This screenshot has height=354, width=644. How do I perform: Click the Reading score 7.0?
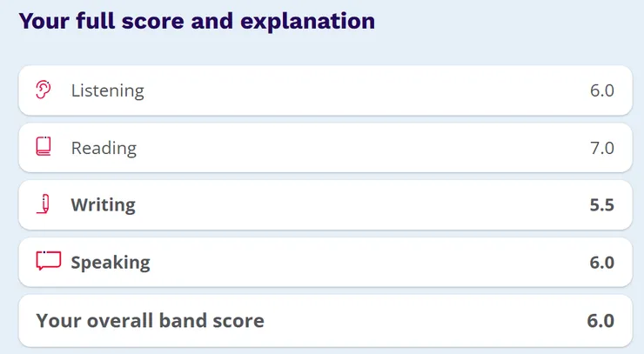[x=601, y=148]
